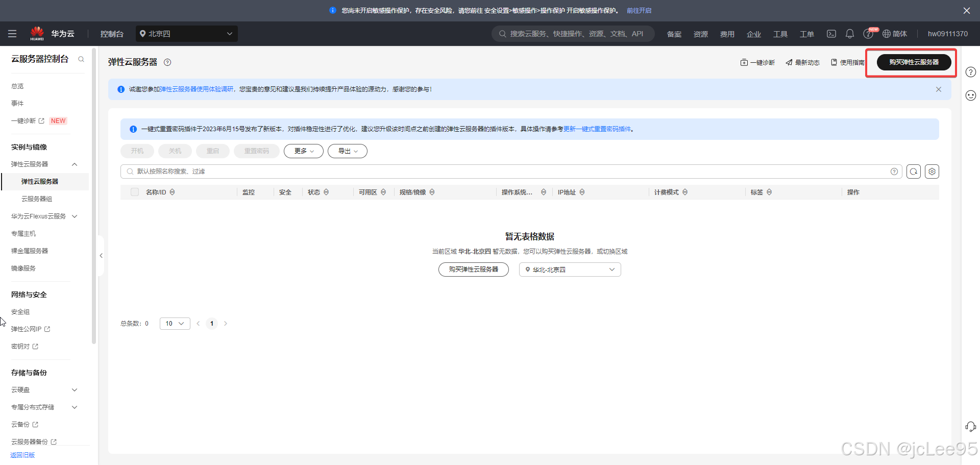Open the 北京四 region selector
Image resolution: width=980 pixels, height=465 pixels.
[187, 34]
